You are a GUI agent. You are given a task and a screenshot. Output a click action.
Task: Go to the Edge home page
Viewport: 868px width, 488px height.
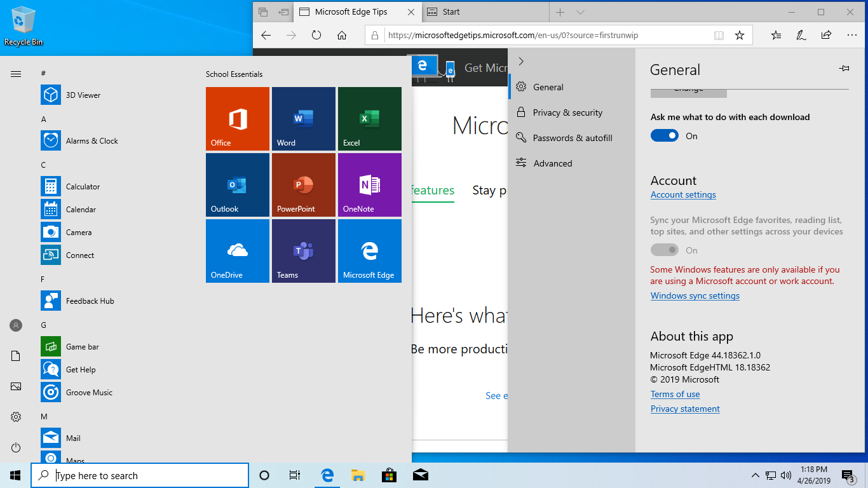[342, 36]
